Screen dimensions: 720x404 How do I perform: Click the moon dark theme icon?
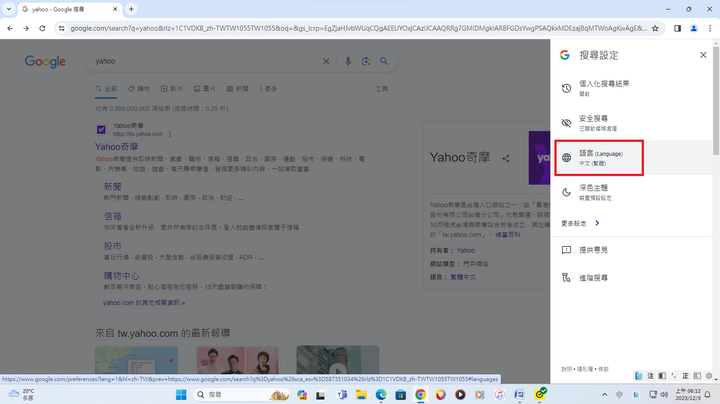[566, 192]
